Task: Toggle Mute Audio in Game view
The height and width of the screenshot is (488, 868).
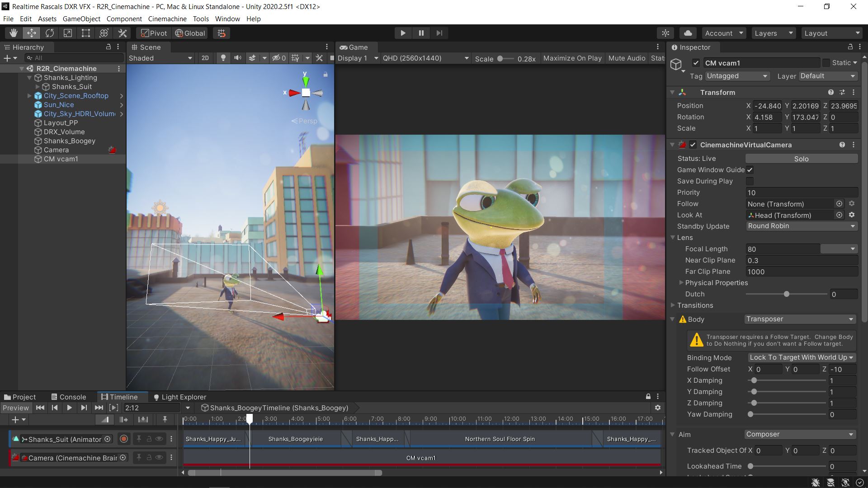Action: [627, 58]
